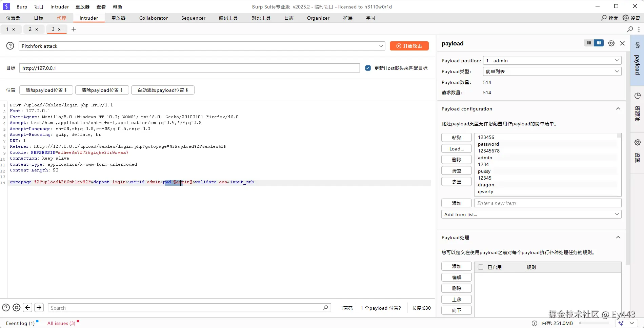Open All issues (3)
This screenshot has width=644, height=328.
(x=61, y=323)
